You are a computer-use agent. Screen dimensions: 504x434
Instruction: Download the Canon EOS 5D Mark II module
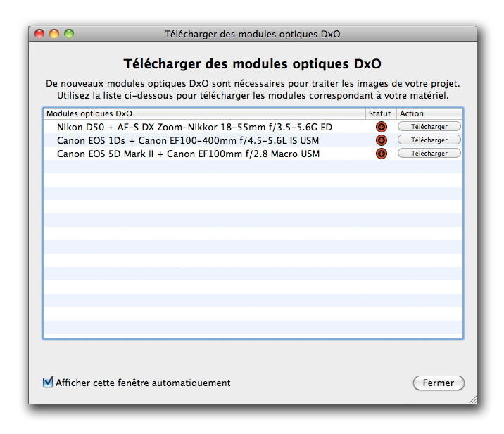[429, 154]
